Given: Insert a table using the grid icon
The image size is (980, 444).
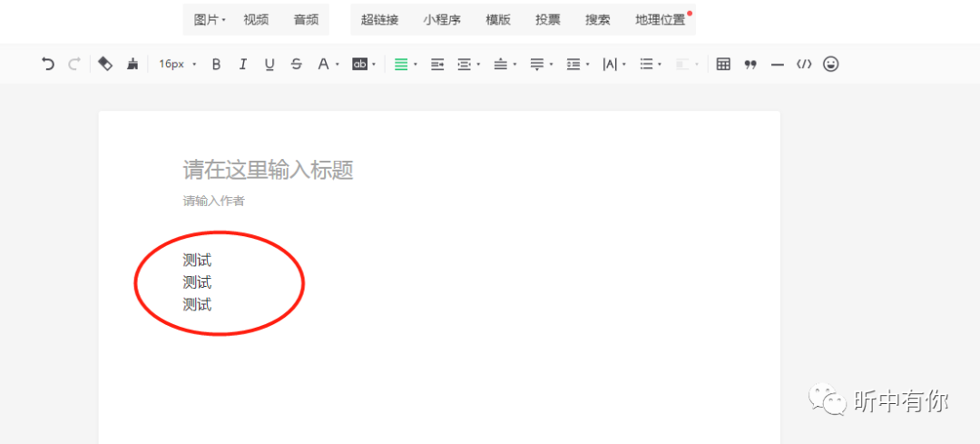Looking at the screenshot, I should click(723, 64).
